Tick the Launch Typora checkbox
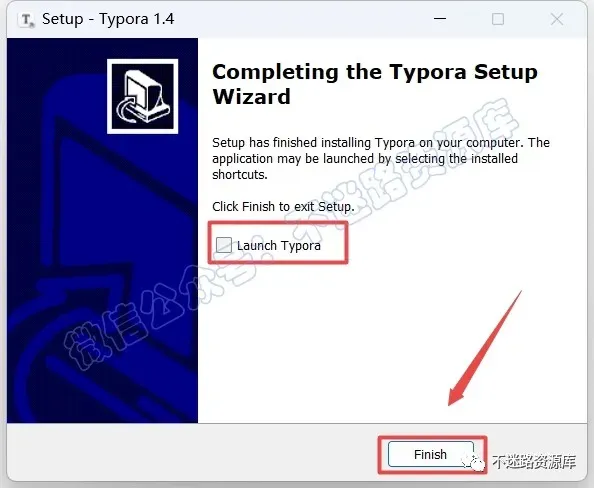The height and width of the screenshot is (488, 594). pos(224,245)
